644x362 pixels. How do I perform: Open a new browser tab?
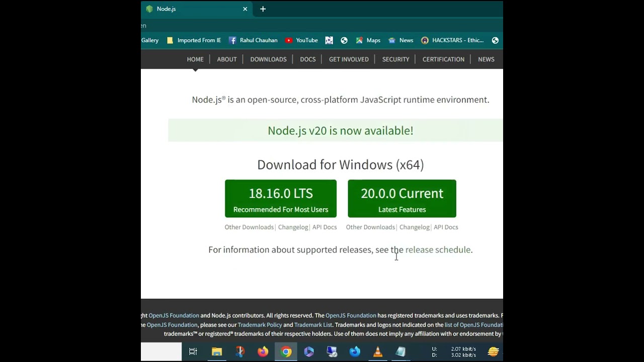(263, 9)
